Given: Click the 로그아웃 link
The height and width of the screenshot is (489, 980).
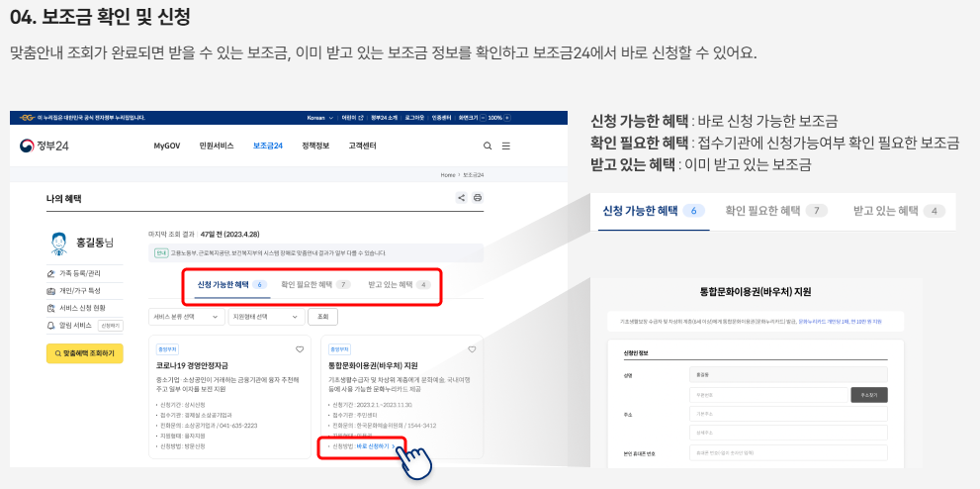Looking at the screenshot, I should (414, 118).
